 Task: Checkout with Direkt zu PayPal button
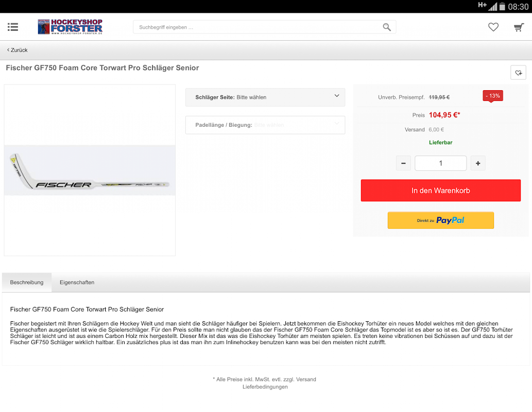(440, 220)
